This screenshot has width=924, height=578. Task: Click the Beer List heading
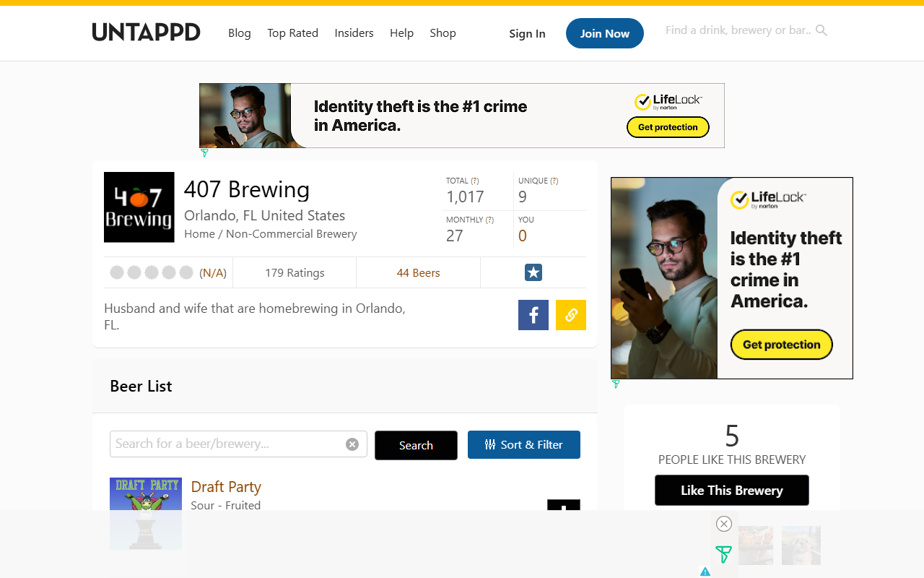[141, 386]
